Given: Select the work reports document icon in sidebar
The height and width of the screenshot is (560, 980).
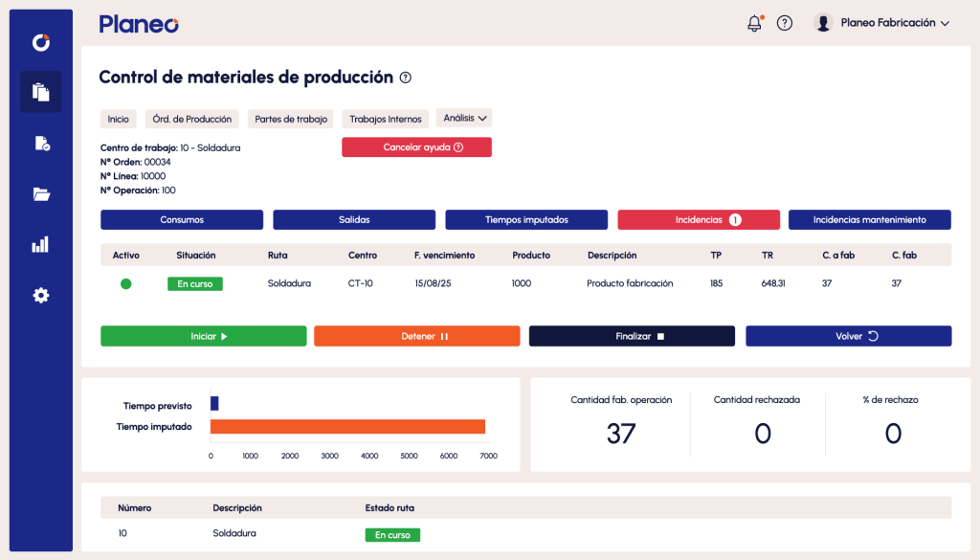Looking at the screenshot, I should point(40,143).
